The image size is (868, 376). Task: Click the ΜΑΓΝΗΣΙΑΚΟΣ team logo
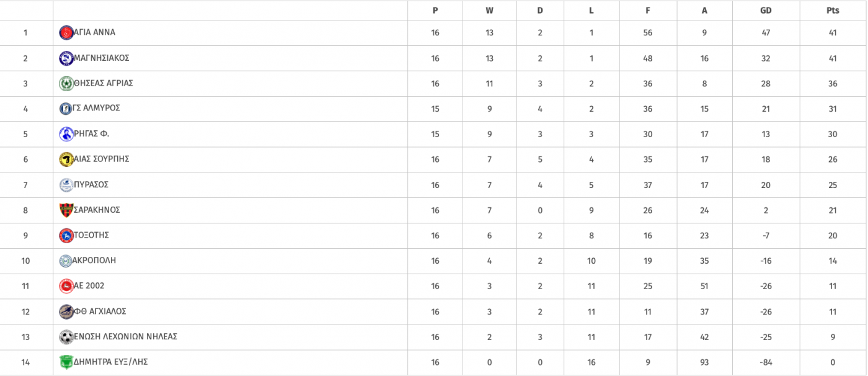tap(66, 58)
